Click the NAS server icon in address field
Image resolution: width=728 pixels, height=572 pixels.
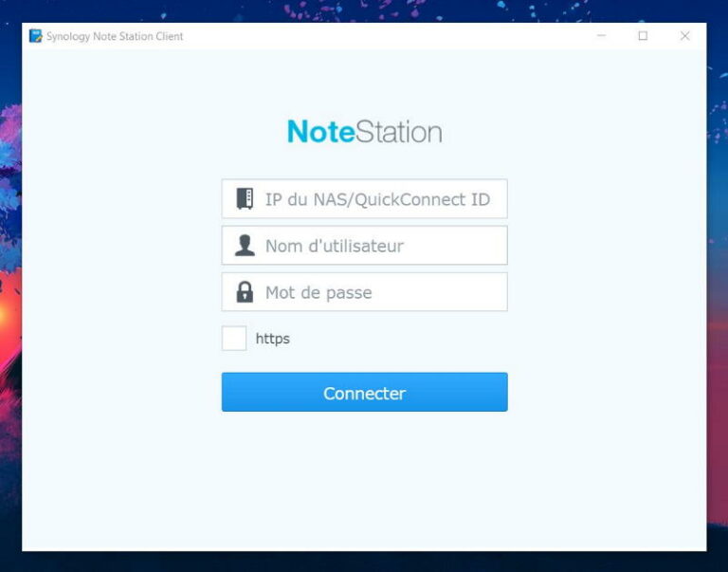tap(245, 199)
